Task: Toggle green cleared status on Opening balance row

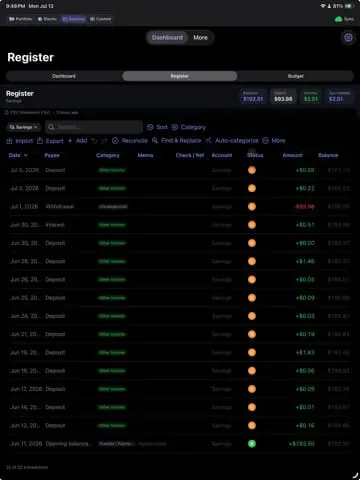Action: click(252, 444)
